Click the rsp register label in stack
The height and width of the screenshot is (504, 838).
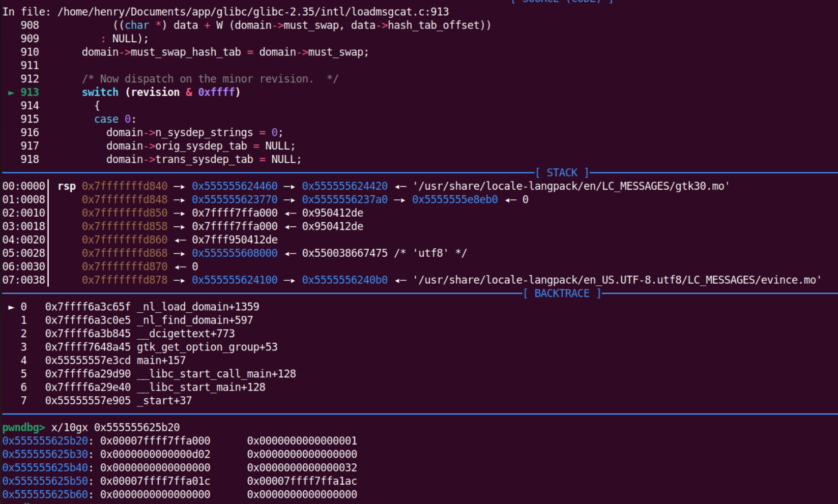coord(67,186)
